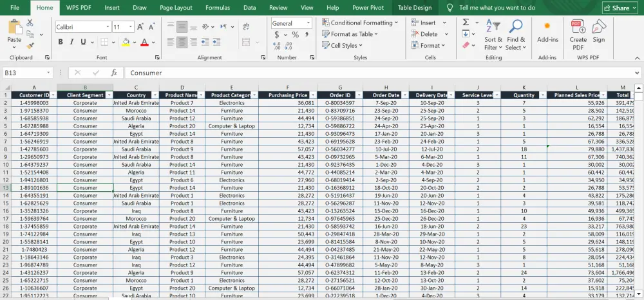Image resolution: width=644 pixels, height=300 pixels.
Task: Switch to the Formulas ribbon tab
Action: pos(218,8)
